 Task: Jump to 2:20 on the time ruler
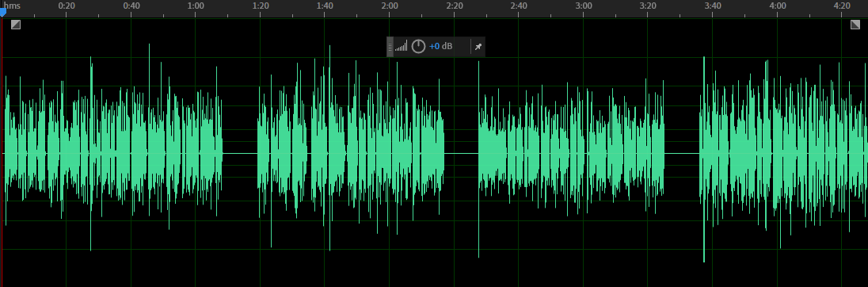455,6
